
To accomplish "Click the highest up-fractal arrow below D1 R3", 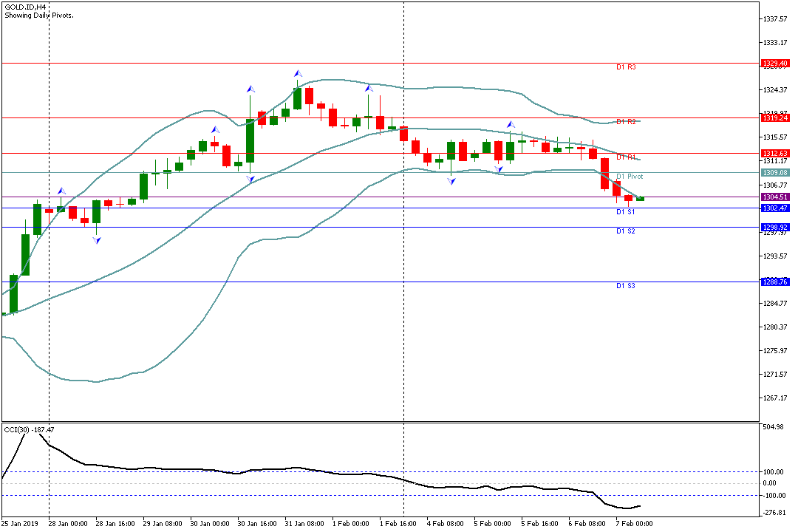I will click(x=298, y=74).
